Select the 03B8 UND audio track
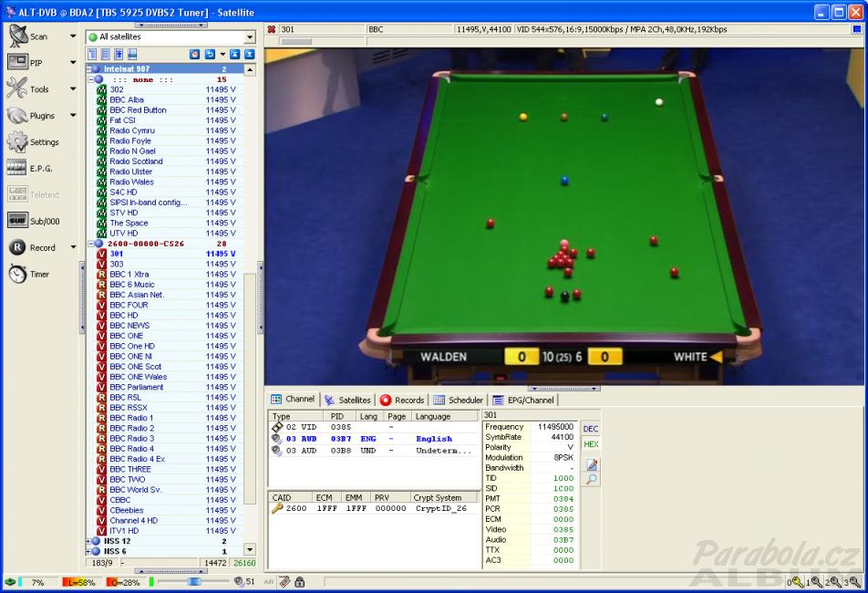This screenshot has height=593, width=868. click(374, 451)
